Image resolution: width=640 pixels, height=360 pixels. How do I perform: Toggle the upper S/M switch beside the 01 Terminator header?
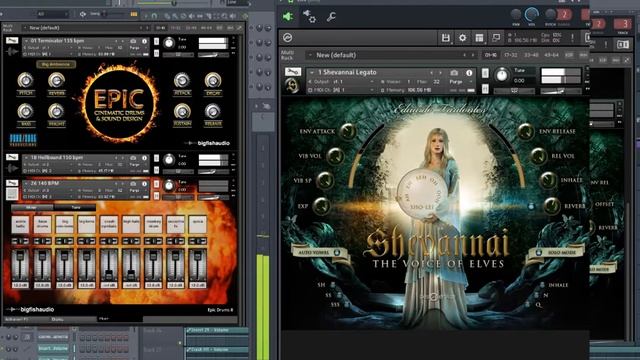(156, 42)
